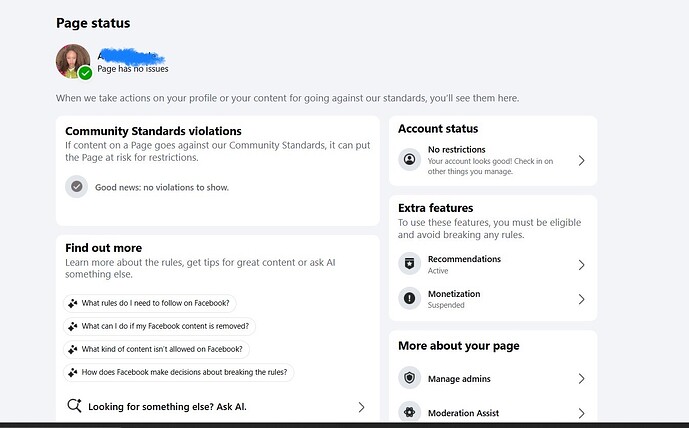
Task: Ask What rules do I need to follow
Action: tap(150, 303)
